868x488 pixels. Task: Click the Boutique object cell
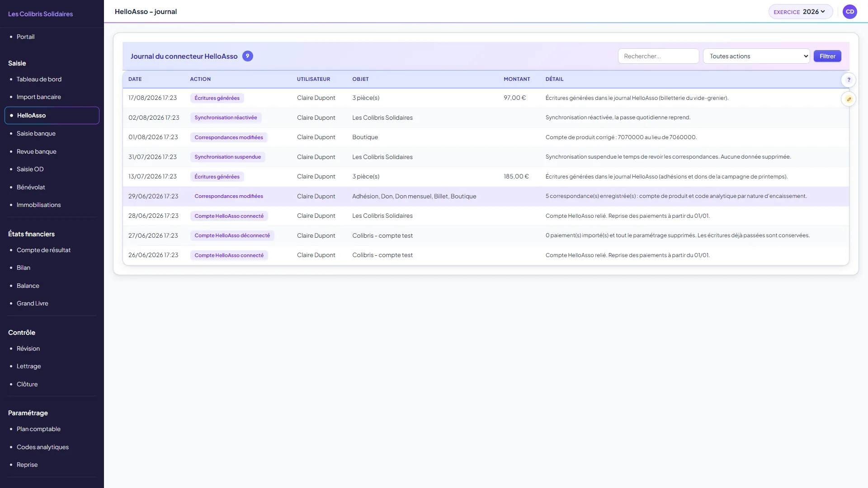pos(365,137)
